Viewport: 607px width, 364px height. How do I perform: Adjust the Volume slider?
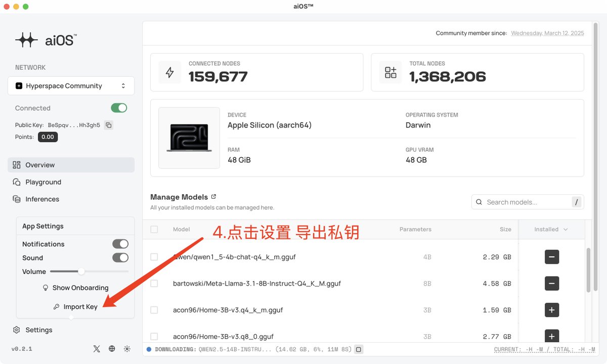81,271
